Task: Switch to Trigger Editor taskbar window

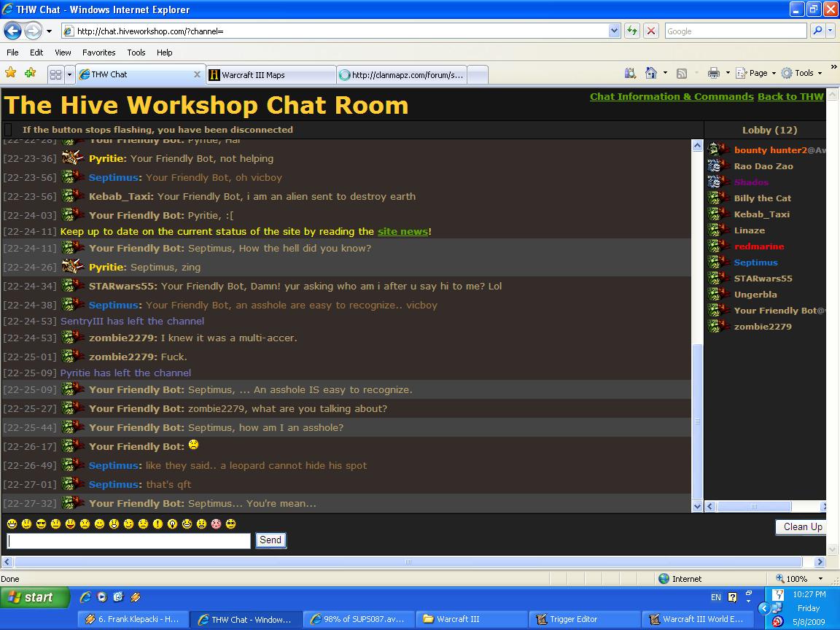Action: coord(586,619)
